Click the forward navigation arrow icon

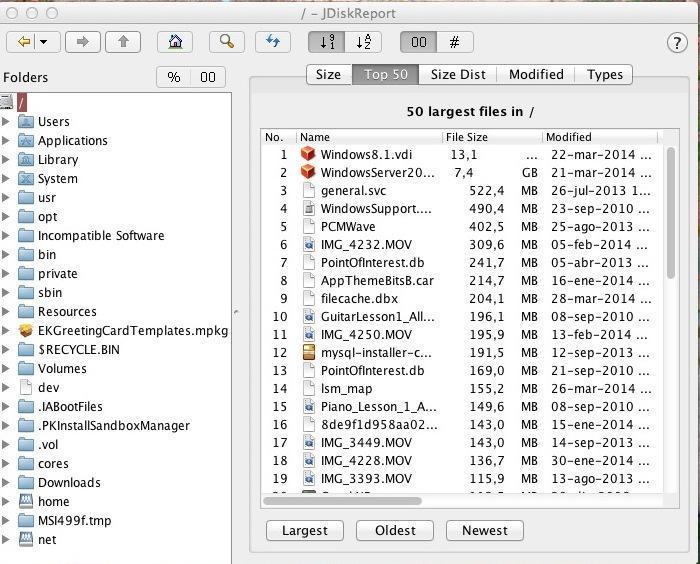83,42
